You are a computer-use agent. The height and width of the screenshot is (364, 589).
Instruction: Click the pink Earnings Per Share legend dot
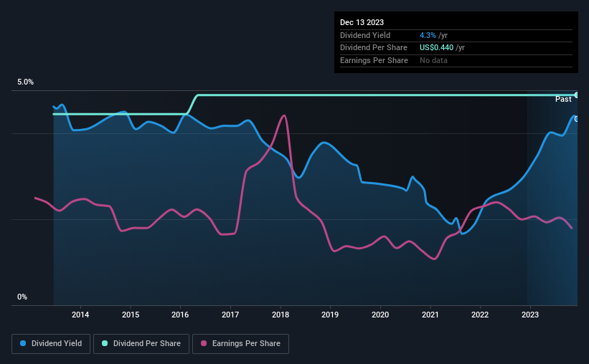tap(204, 343)
